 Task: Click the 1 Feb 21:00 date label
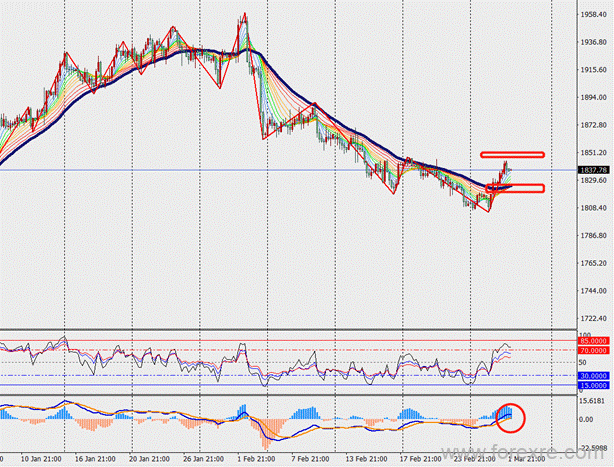[x=256, y=459]
